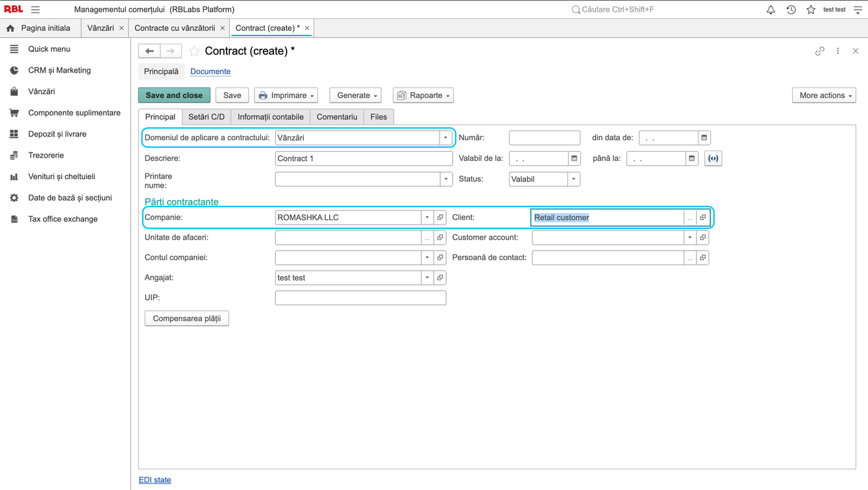Switch to Informații contabile tab

(270, 117)
